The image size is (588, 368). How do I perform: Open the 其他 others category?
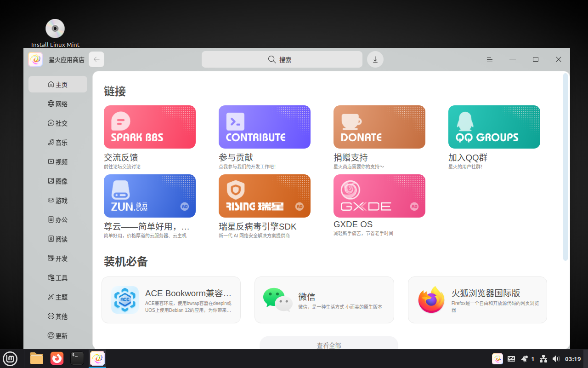(x=58, y=316)
